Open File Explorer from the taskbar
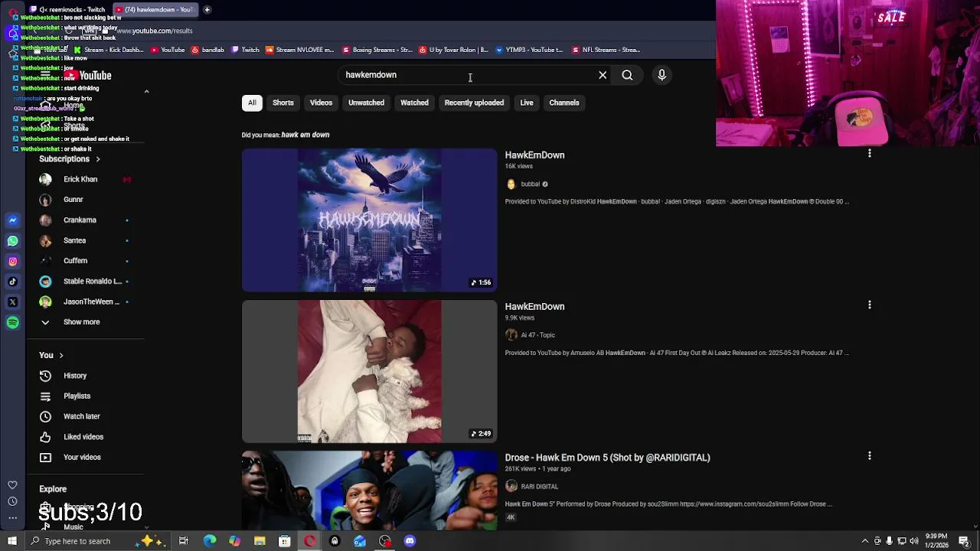Image resolution: width=980 pixels, height=551 pixels. click(260, 541)
